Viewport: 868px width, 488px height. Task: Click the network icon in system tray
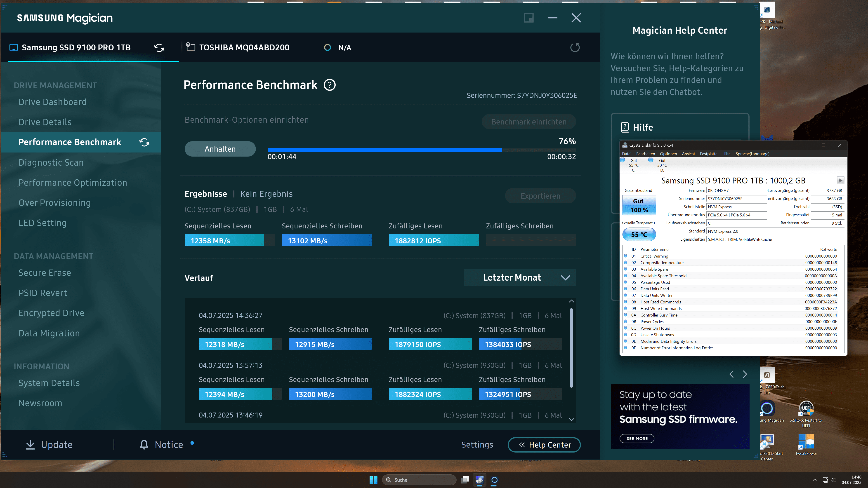(x=825, y=480)
